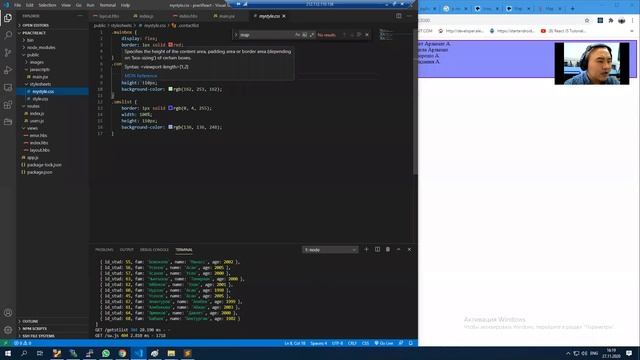640x360 pixels.
Task: Click in the find widget search field
Action: (266, 35)
